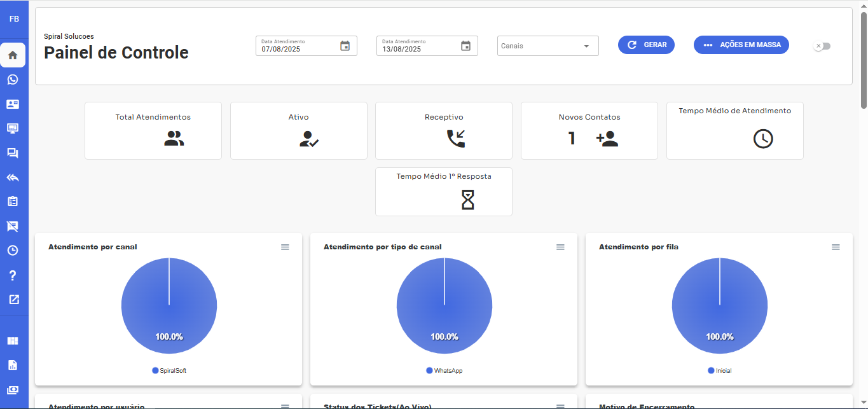This screenshot has width=868, height=409.
Task: Open menu of Atendimento por canal chart
Action: point(285,247)
